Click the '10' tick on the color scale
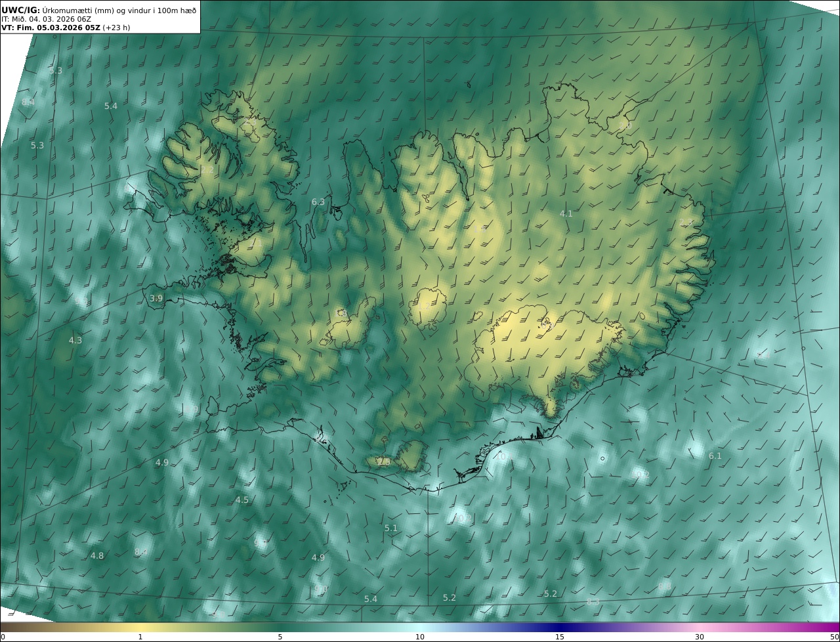840x642 pixels. [x=420, y=637]
